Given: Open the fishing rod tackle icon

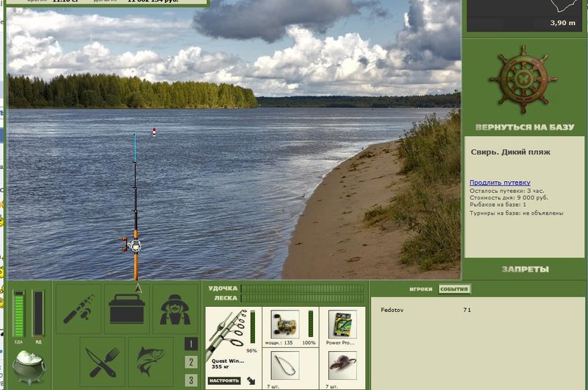Looking at the screenshot, I should pyautogui.click(x=79, y=309).
